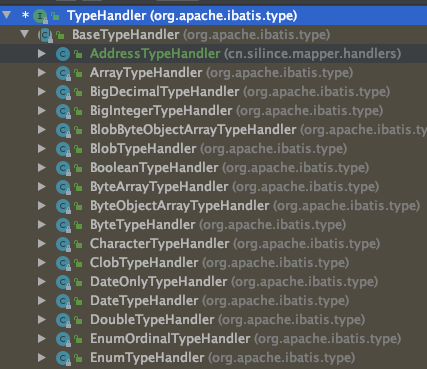427x369 pixels.
Task: Click the BlobByteObjectArrayTypeHandler class icon
Action: (x=63, y=130)
